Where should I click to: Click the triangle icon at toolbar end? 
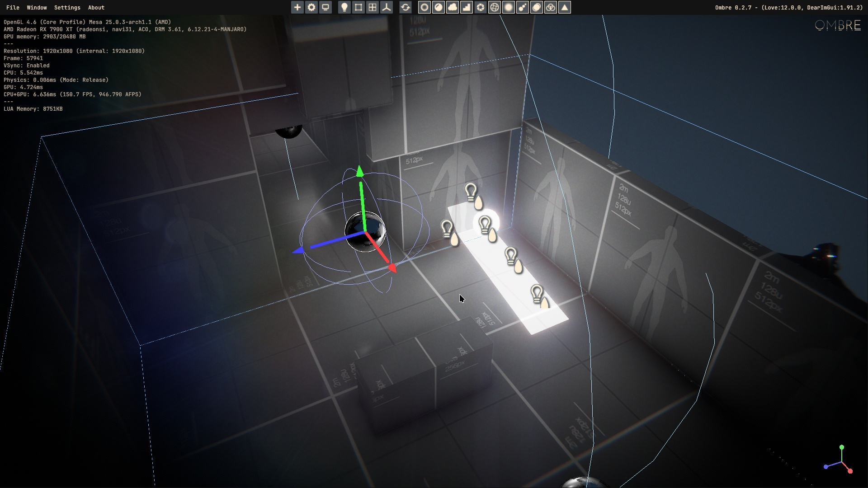pos(565,7)
